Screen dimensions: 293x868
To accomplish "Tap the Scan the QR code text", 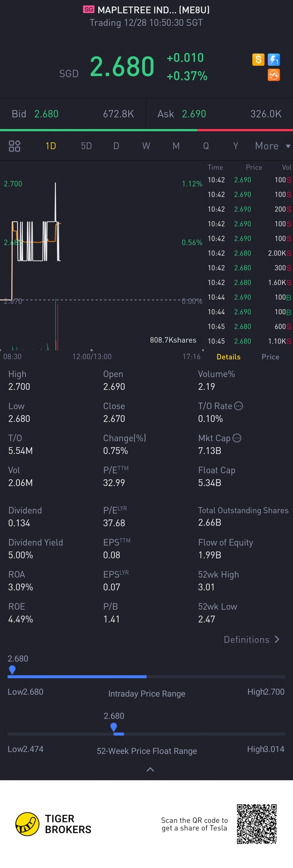I will pos(195,824).
